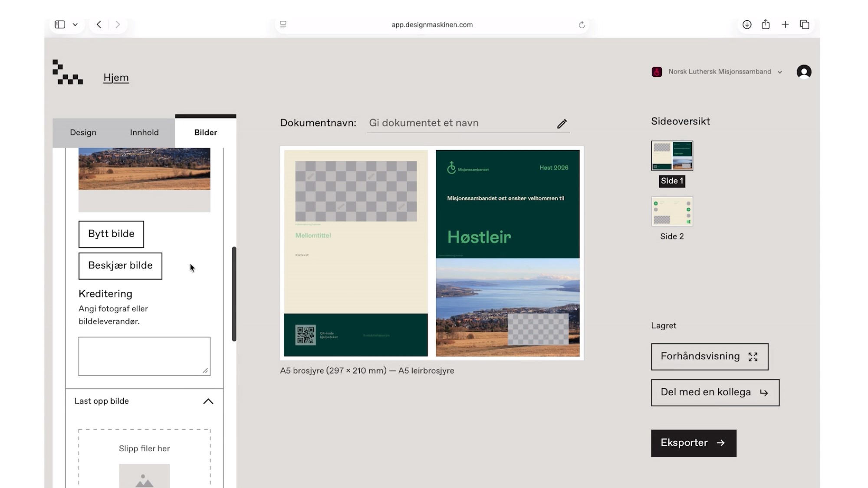Click the left panel vertical scrollbar
The width and height of the screenshot is (868, 488).
(234, 294)
